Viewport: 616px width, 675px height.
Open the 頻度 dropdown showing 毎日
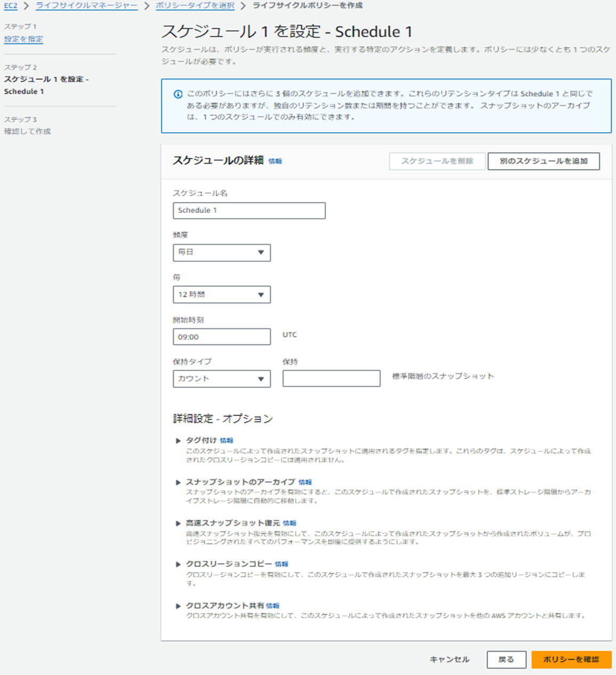[x=221, y=252]
